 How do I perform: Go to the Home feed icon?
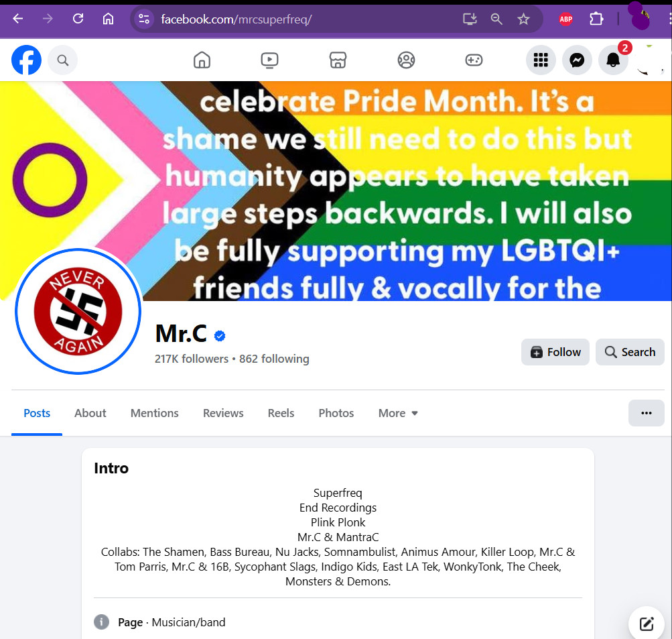pyautogui.click(x=202, y=60)
